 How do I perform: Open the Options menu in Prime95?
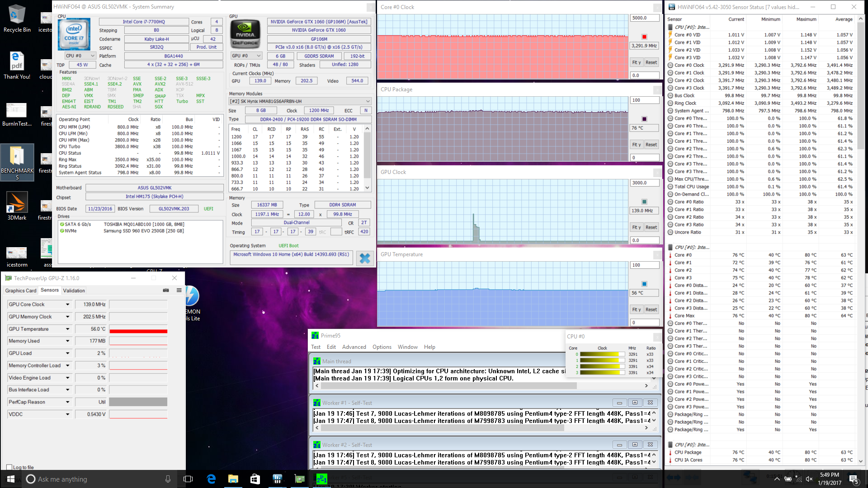[x=382, y=347]
